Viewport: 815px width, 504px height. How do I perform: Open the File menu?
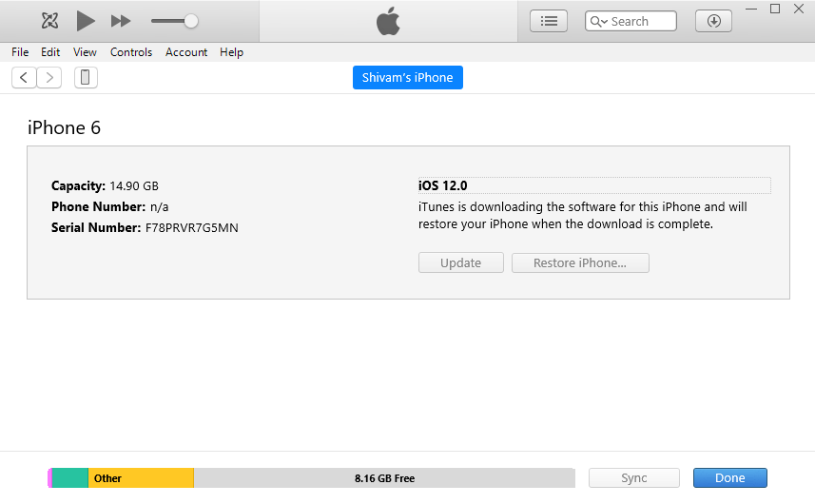[x=20, y=52]
